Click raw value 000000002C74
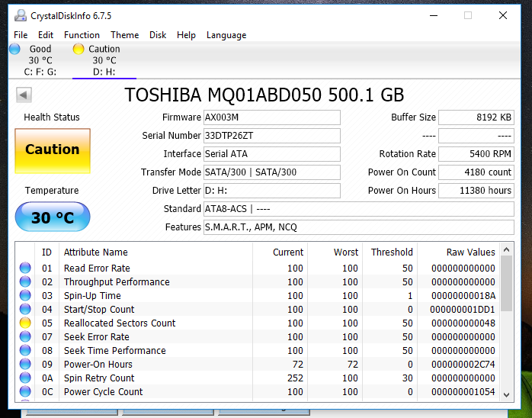532x418 pixels. (x=463, y=365)
